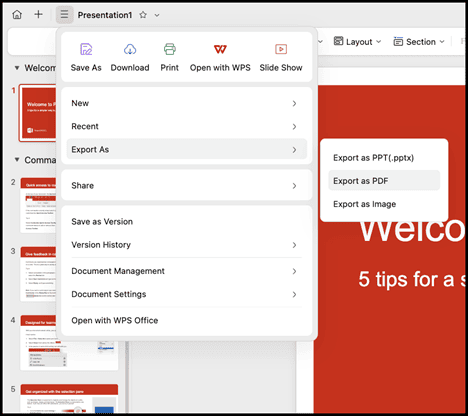The width and height of the screenshot is (468, 416).
Task: Open Version History submenu
Action: (x=187, y=245)
